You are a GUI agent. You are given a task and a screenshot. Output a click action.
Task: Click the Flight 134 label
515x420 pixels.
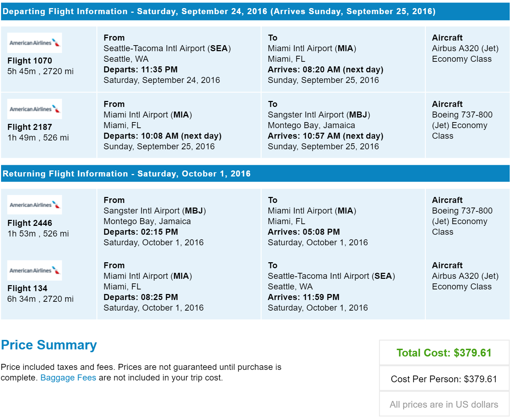point(27,288)
